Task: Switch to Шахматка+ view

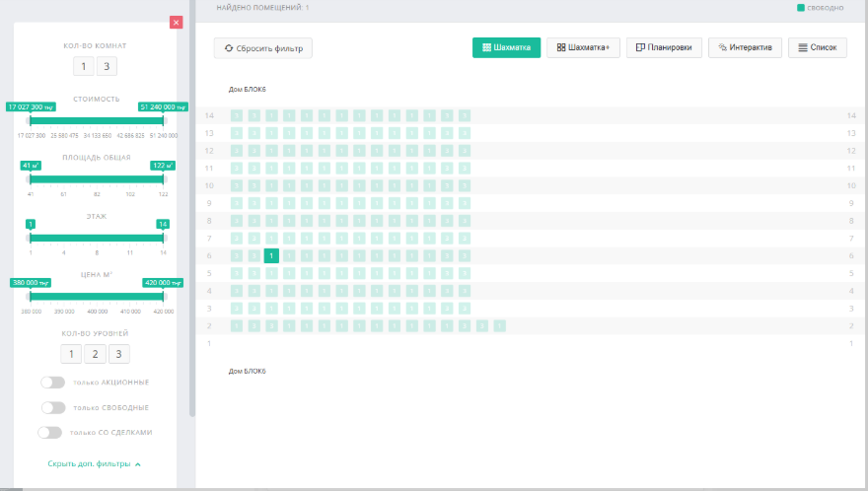Action: click(x=583, y=47)
